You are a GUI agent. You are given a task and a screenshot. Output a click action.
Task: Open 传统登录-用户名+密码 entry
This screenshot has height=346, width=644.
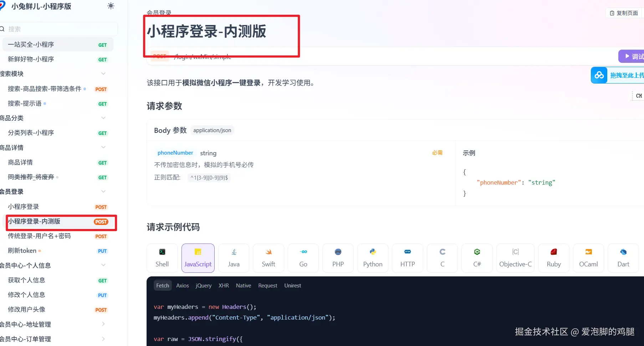click(58, 236)
